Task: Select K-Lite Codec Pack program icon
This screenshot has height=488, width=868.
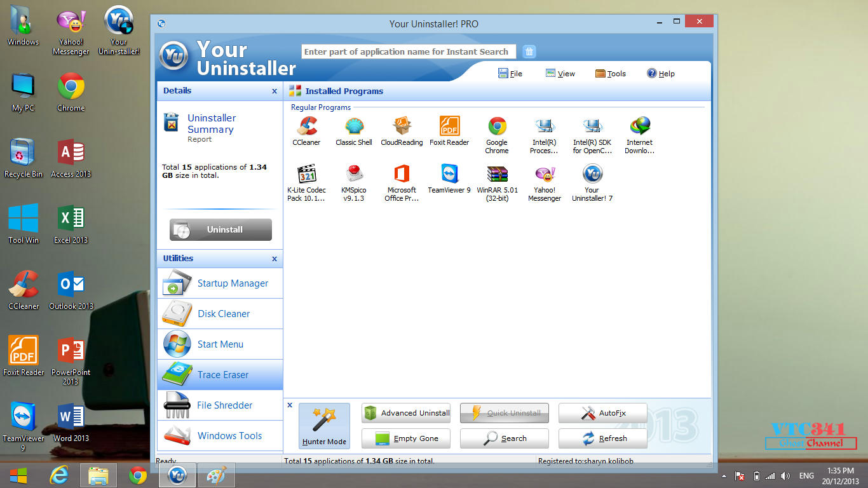Action: pyautogui.click(x=306, y=182)
